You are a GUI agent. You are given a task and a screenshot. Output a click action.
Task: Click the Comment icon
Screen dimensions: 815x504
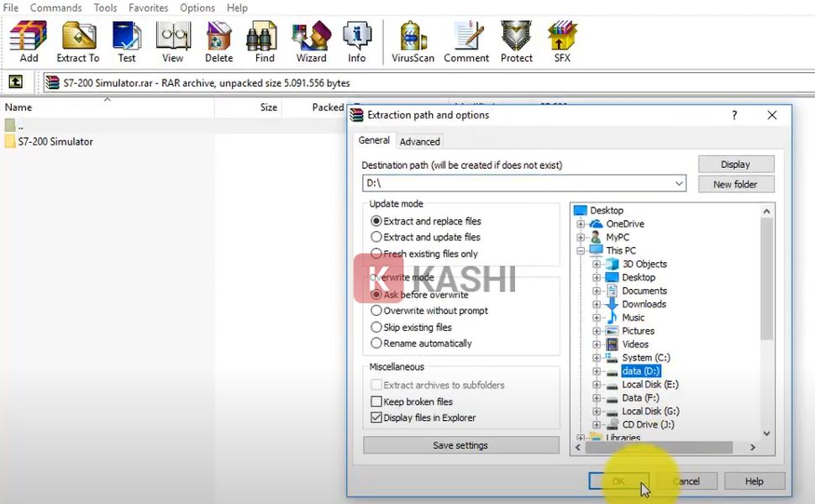tap(466, 38)
